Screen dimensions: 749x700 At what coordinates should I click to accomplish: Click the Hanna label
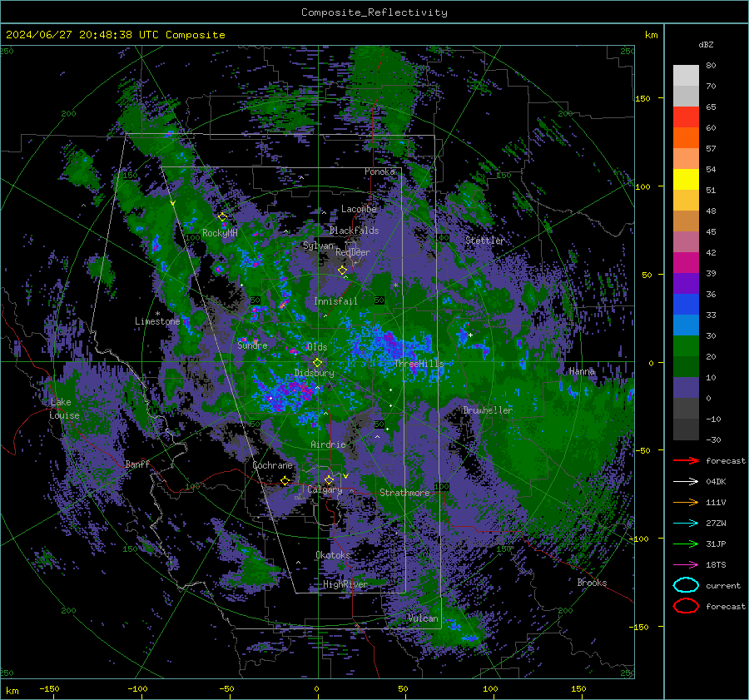(x=582, y=371)
